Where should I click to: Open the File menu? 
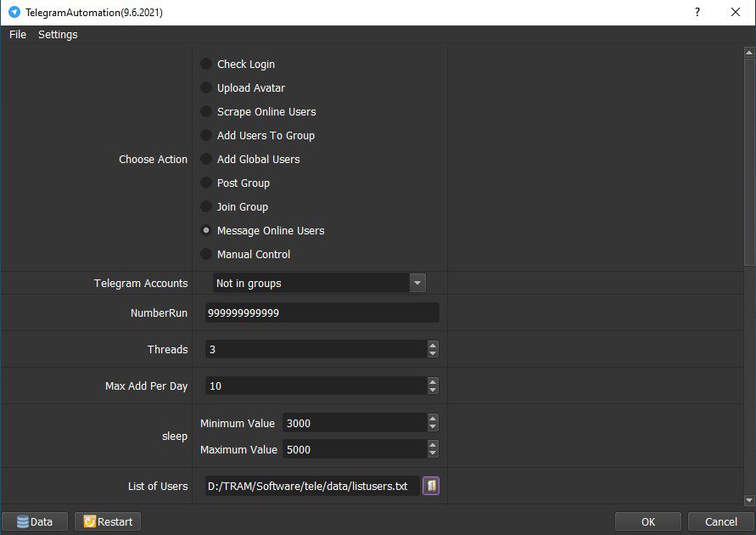pos(18,34)
